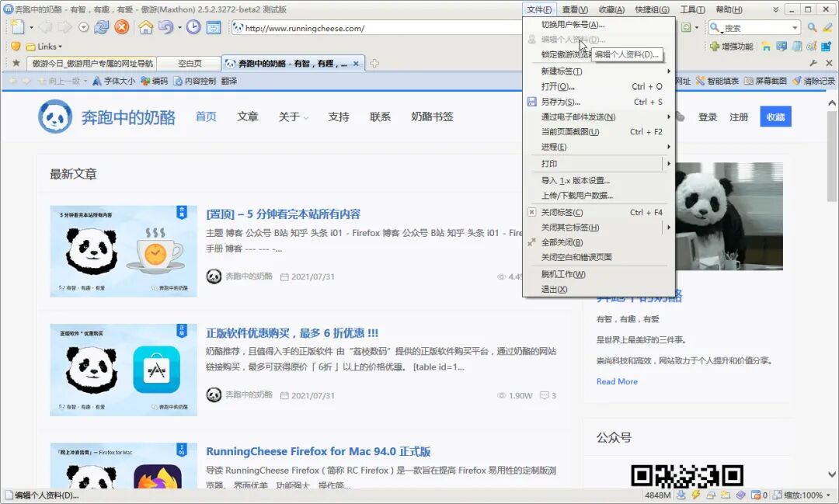Click the 搜索 search input field

(x=756, y=28)
